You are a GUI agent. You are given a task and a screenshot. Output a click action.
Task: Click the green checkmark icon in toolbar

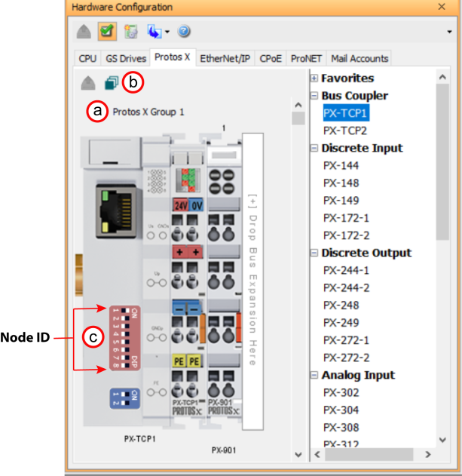(x=107, y=32)
